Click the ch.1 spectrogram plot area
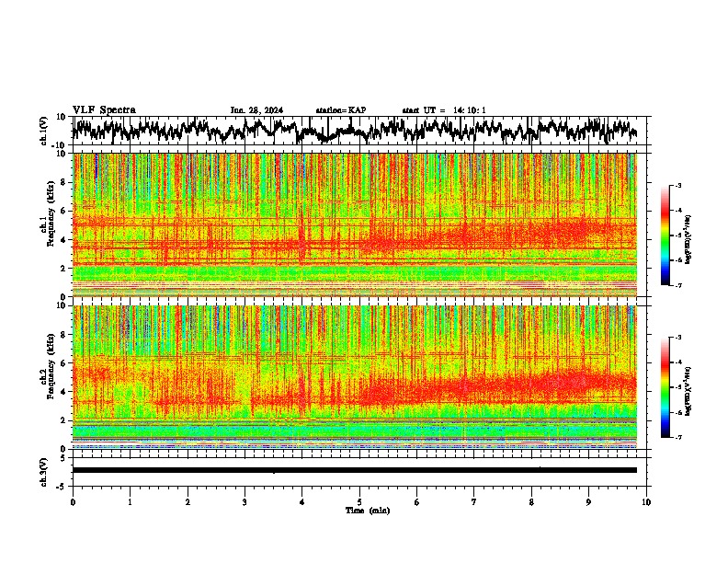The image size is (728, 563). [355, 224]
